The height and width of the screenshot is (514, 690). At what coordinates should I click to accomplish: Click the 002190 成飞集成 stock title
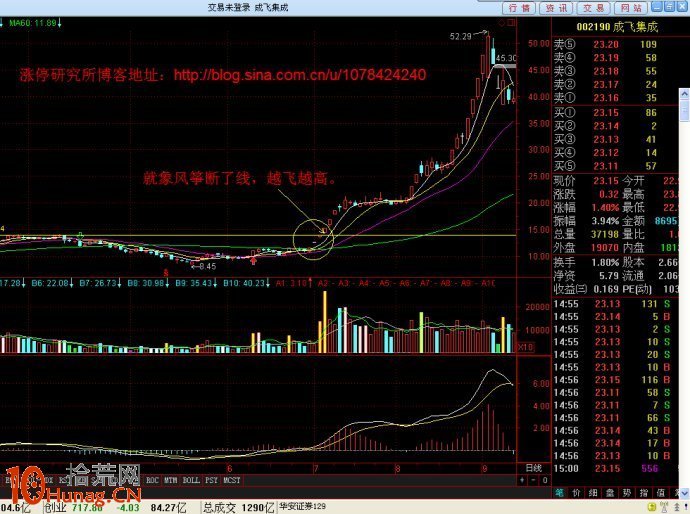coord(617,27)
